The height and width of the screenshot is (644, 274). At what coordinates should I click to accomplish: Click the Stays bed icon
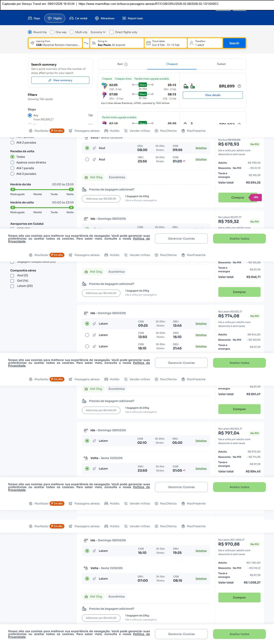(x=30, y=18)
